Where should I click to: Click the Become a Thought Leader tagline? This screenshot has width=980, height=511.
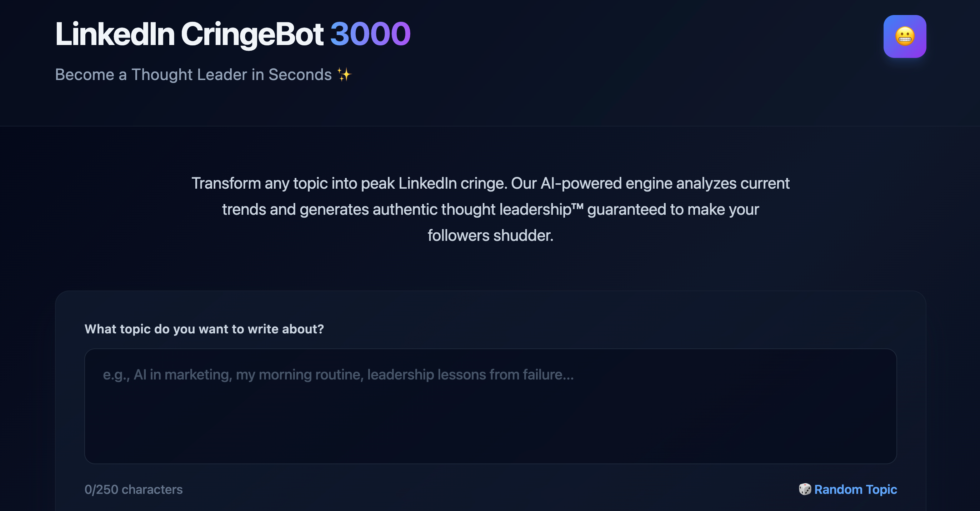[x=193, y=75]
